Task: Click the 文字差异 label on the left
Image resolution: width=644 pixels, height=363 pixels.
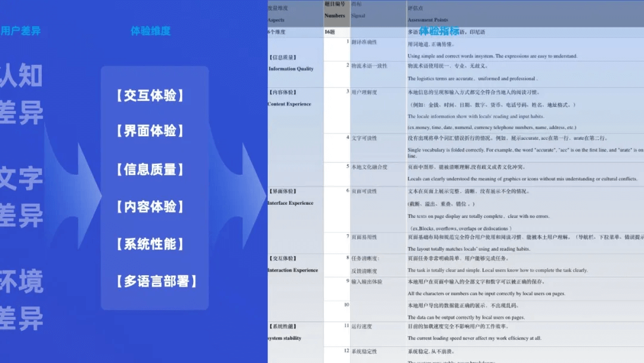Action: pyautogui.click(x=21, y=196)
